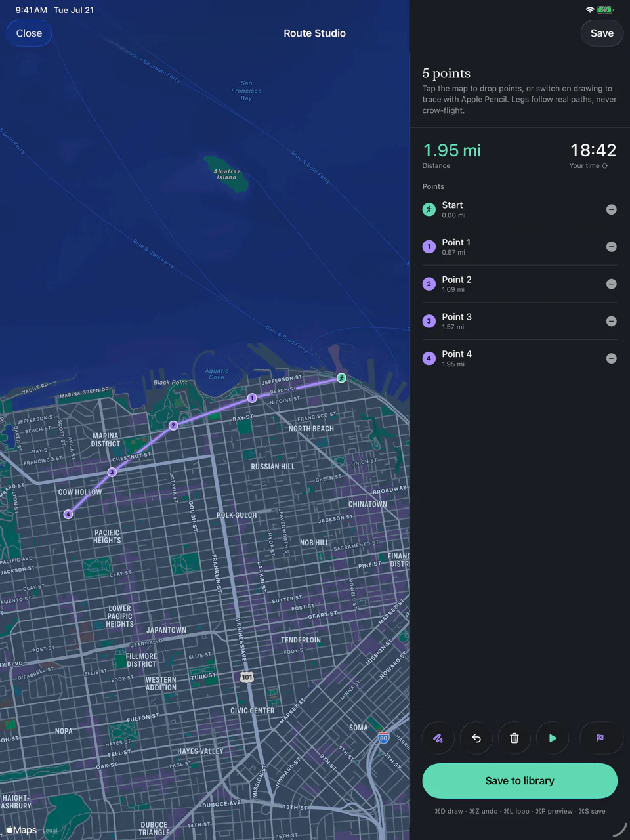The height and width of the screenshot is (840, 630).
Task: Tap the Aquatic Cove label on map
Action: [x=217, y=374]
